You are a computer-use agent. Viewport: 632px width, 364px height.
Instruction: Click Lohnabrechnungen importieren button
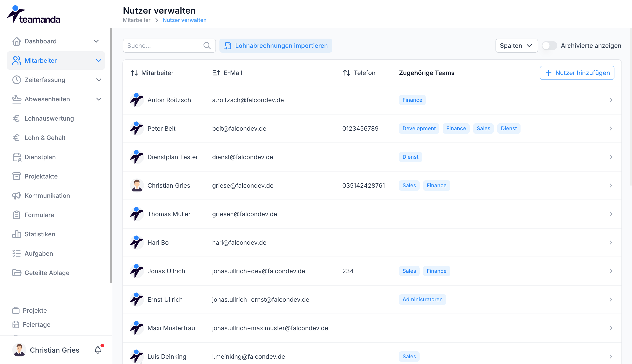[276, 46]
